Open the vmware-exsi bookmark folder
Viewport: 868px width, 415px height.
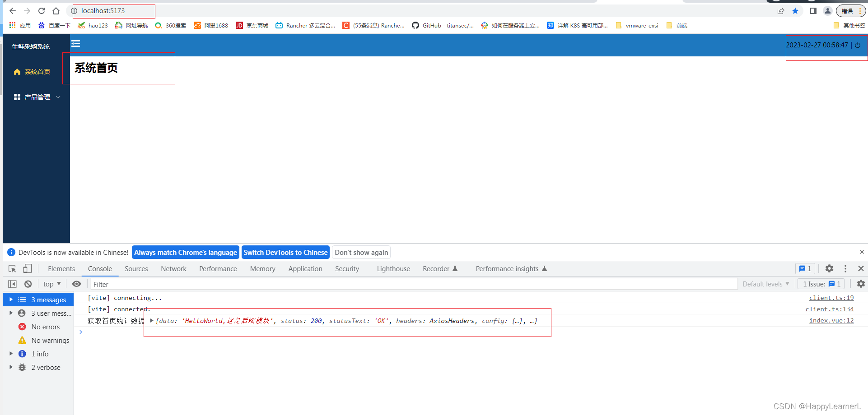click(x=637, y=25)
